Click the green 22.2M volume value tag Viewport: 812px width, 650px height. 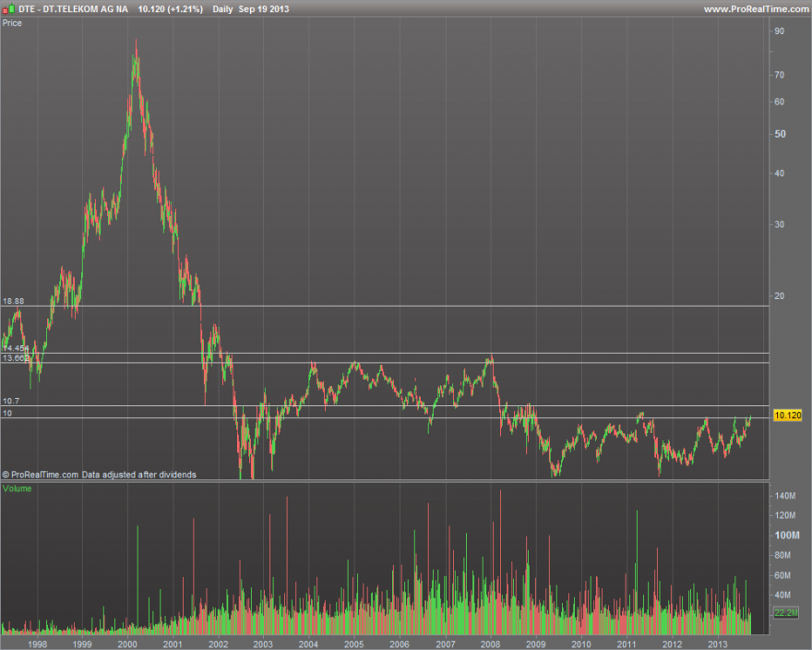point(786,613)
